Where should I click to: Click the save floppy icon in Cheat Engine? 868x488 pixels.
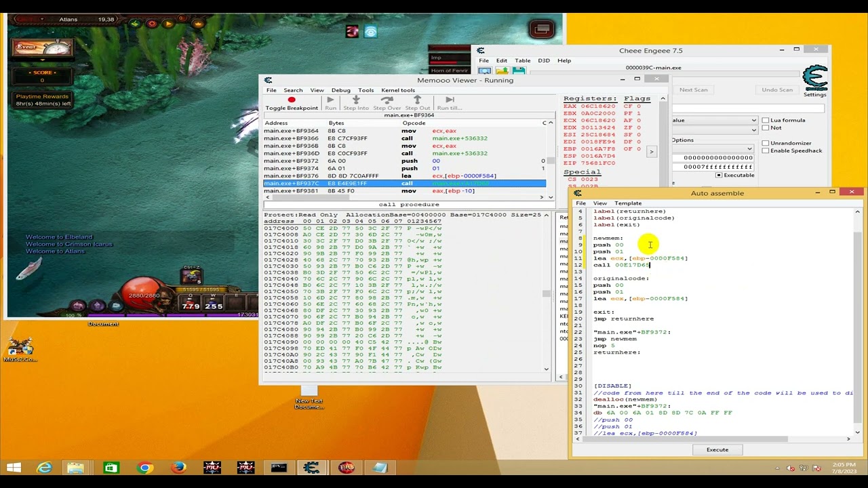click(x=519, y=70)
